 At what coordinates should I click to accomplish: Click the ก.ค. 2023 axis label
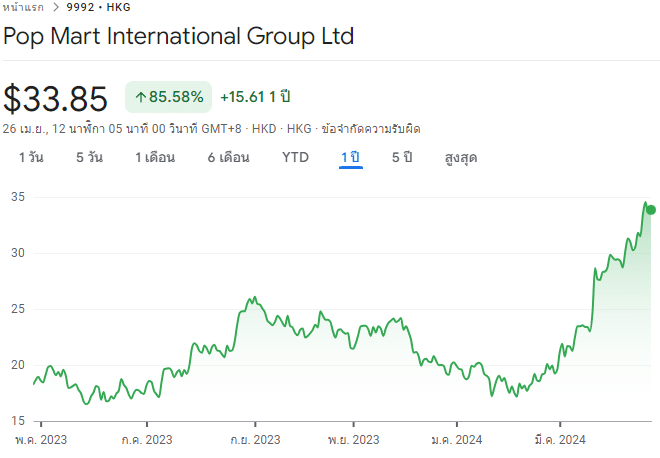(147, 440)
